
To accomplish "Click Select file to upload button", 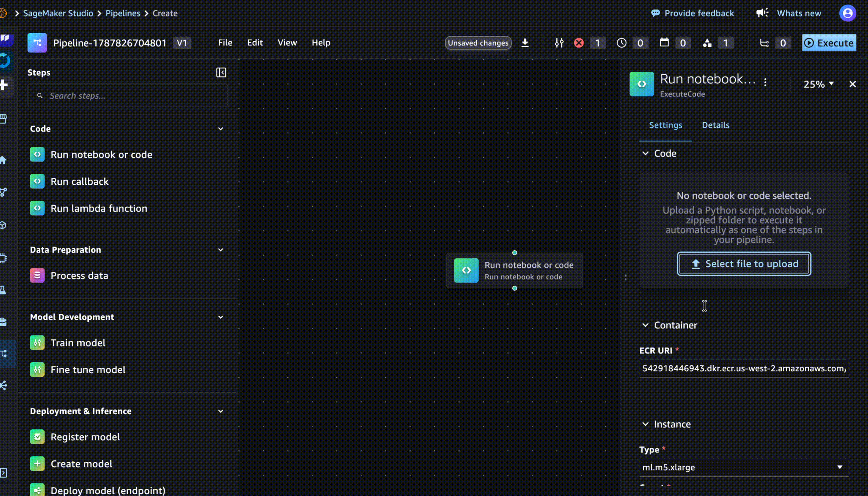I will point(744,264).
